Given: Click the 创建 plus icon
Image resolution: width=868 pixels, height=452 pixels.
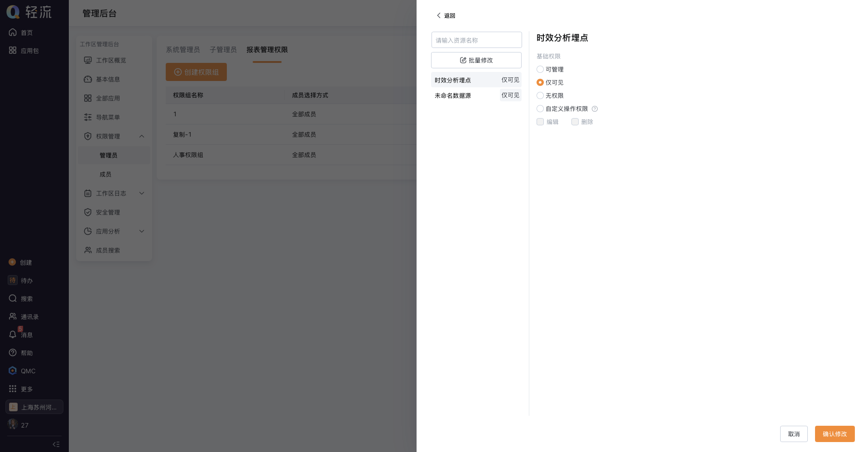Looking at the screenshot, I should [x=12, y=262].
